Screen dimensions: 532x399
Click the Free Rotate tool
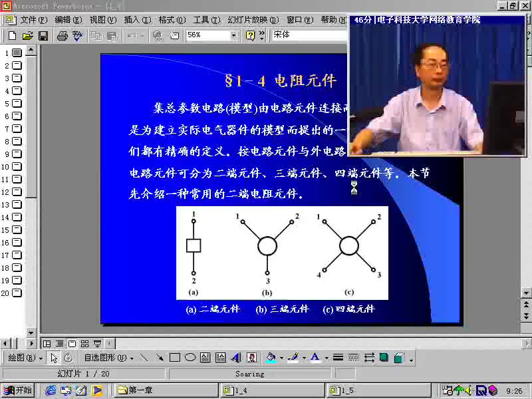68,358
